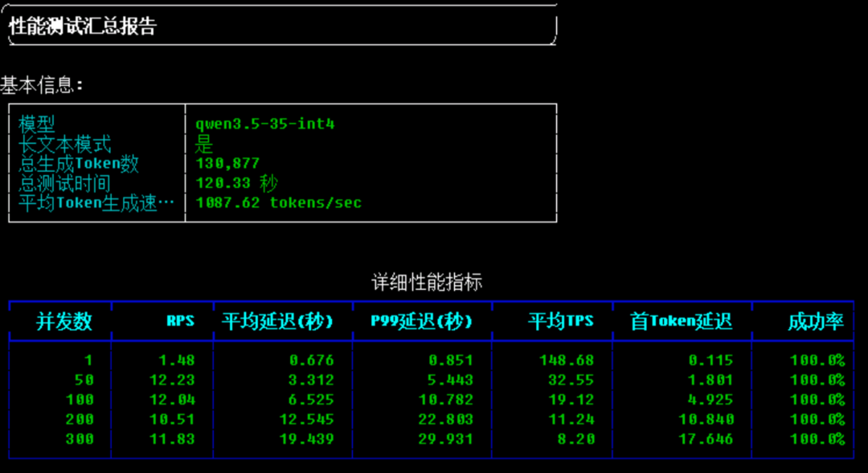Select first-token latency 1.801
This screenshot has width=868, height=473.
pyautogui.click(x=710, y=380)
